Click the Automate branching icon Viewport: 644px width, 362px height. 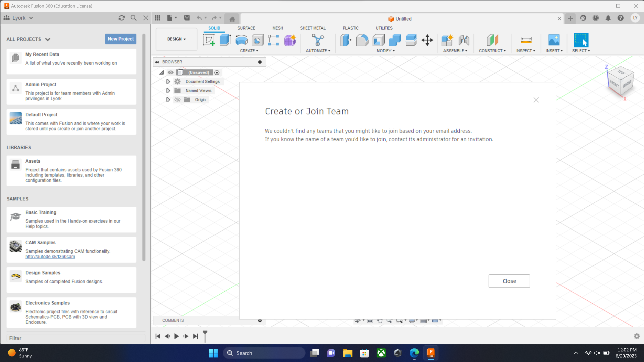click(318, 40)
